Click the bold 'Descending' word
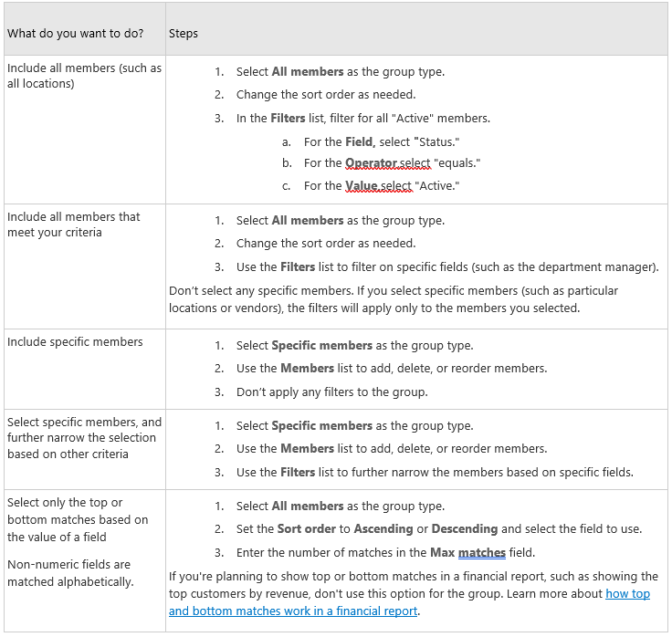 click(464, 529)
